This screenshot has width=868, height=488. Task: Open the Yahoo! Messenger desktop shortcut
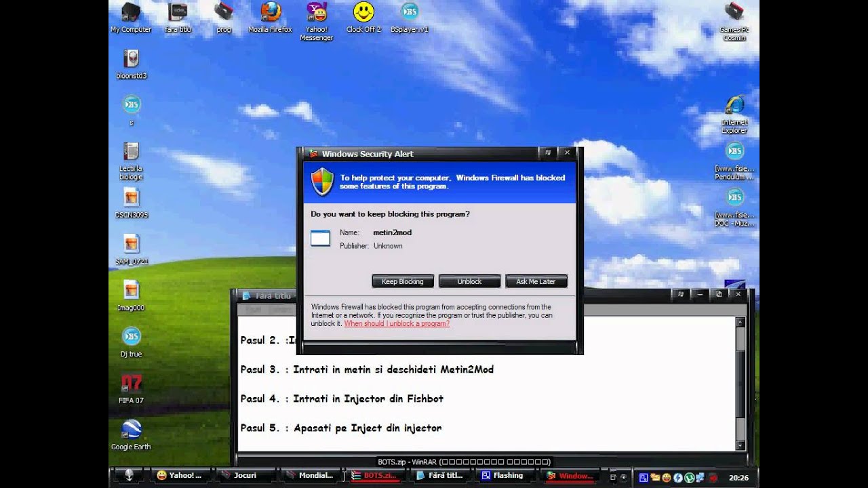(x=316, y=14)
